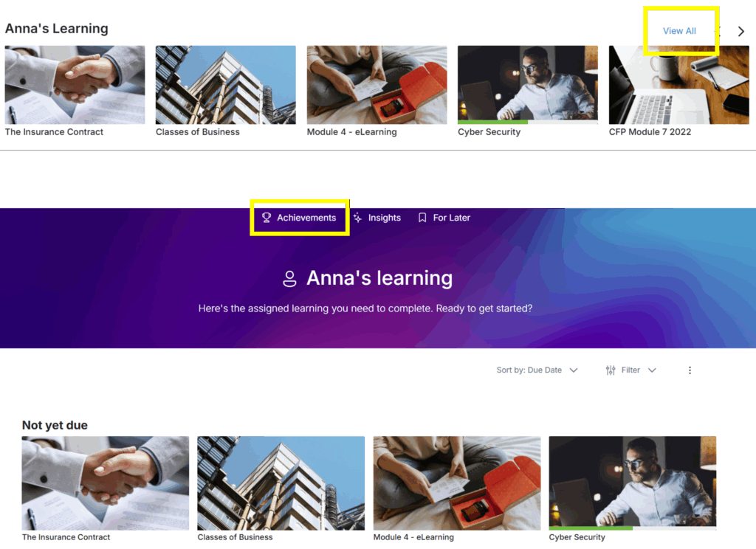Open Cyber Security thumbnail under Not yet due
Screen dimensions: 756x549
[633, 483]
